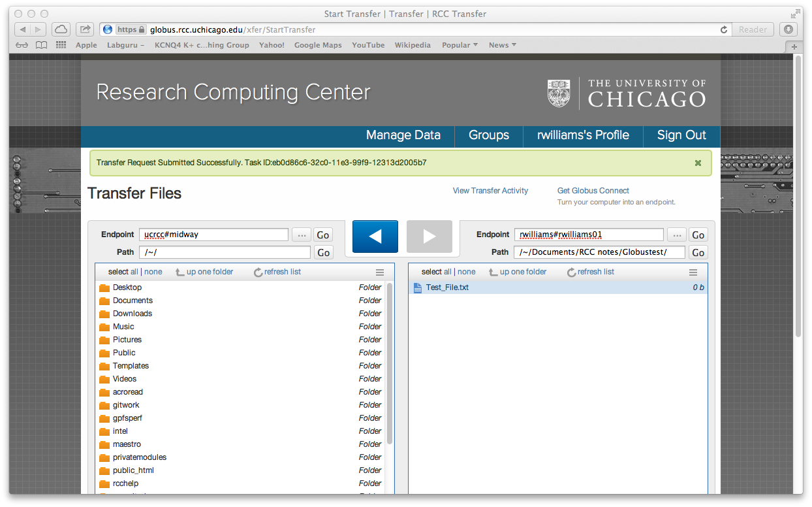The width and height of the screenshot is (812, 507).
Task: Click the left path field showing /~/
Action: 225,252
